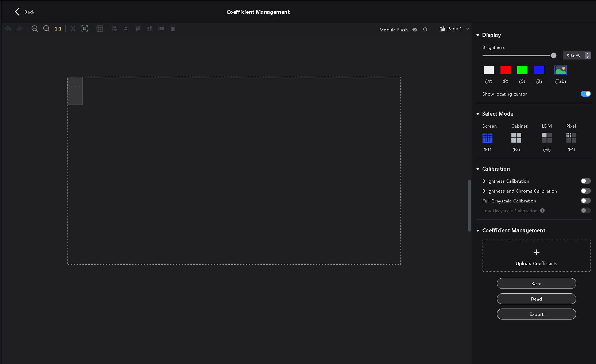Click the Export button
The width and height of the screenshot is (596, 364).
[x=536, y=314]
